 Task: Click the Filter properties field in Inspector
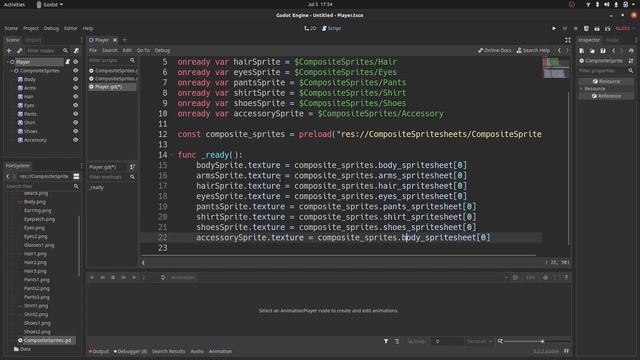(x=606, y=71)
